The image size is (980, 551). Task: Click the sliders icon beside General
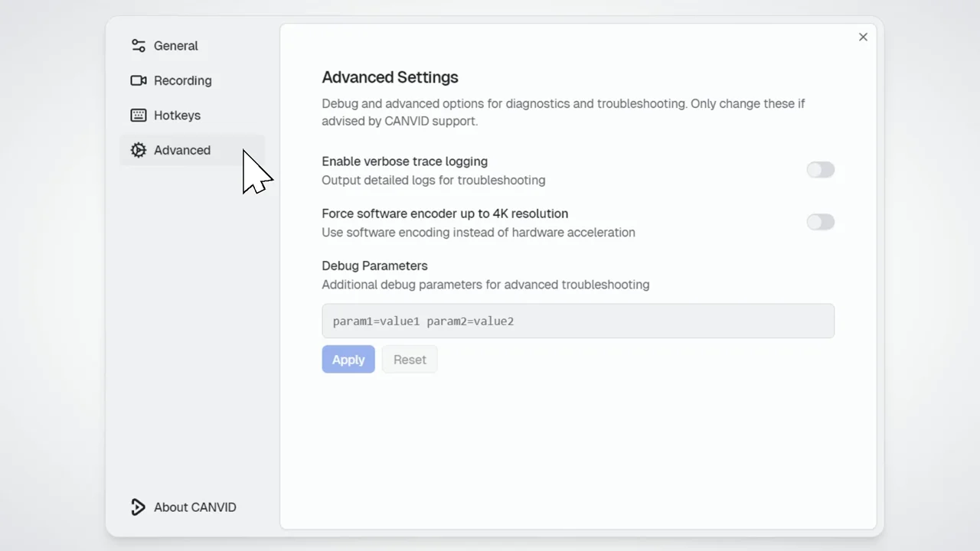tap(139, 46)
